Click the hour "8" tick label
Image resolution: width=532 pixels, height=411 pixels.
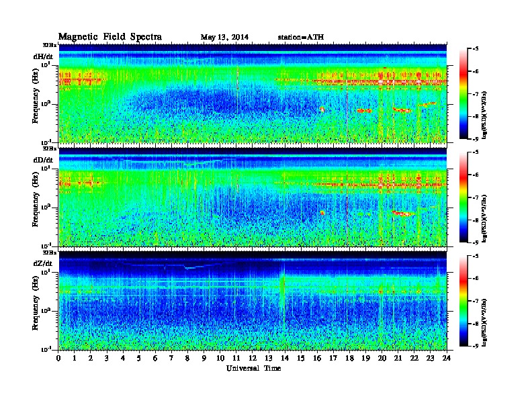(187, 359)
